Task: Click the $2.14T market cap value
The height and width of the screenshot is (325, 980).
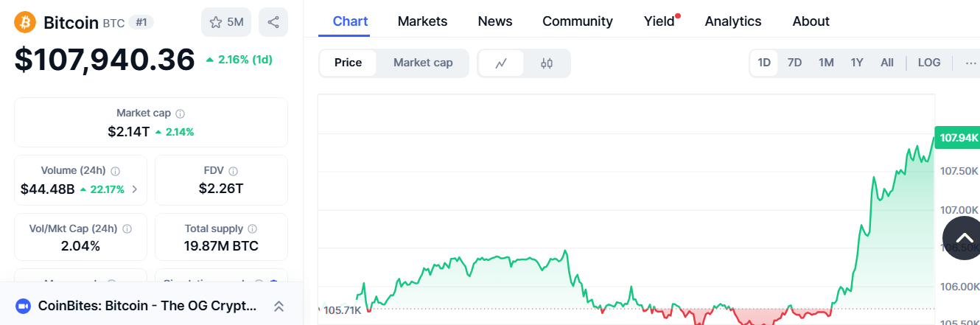Action: coord(128,132)
